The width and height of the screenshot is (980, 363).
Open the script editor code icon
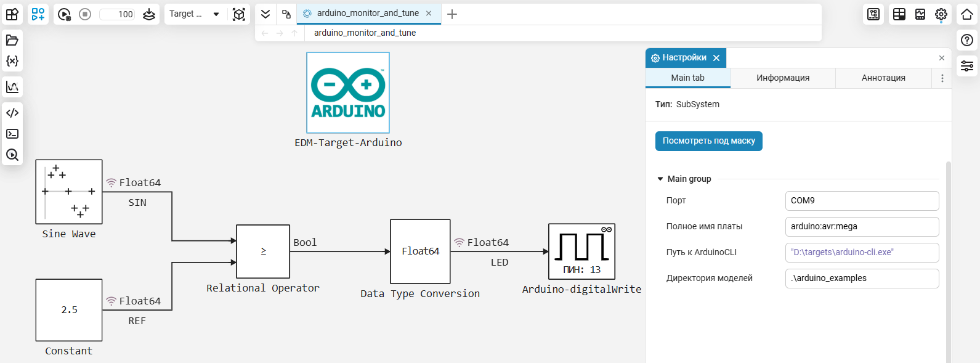[12, 113]
